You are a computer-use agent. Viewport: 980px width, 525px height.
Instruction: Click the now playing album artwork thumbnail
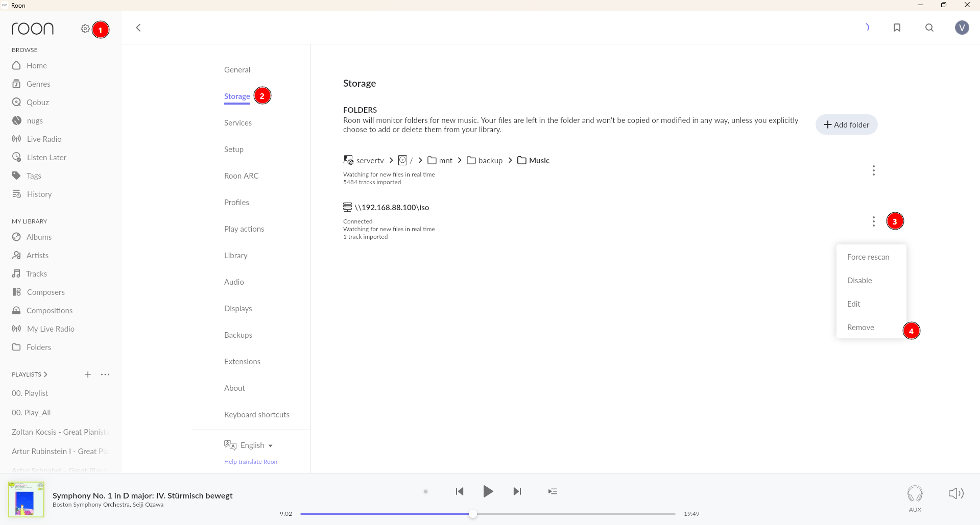coord(26,499)
